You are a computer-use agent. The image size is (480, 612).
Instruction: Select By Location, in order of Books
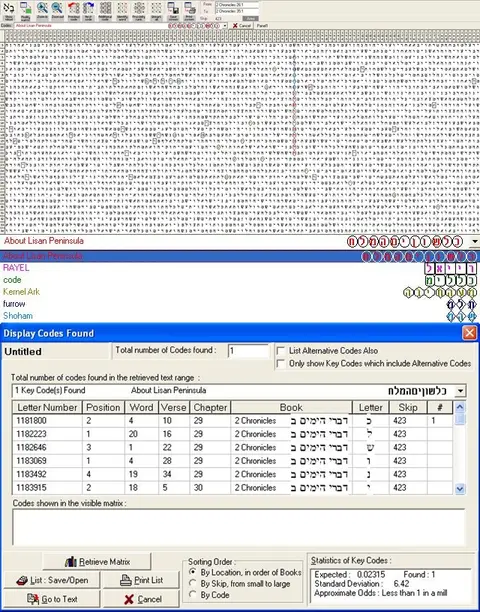pos(192,572)
